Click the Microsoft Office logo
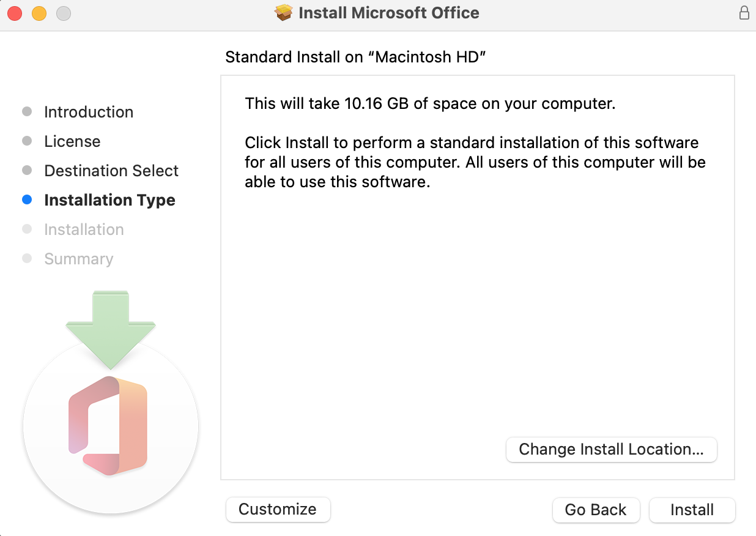The height and width of the screenshot is (536, 756). 109,426
